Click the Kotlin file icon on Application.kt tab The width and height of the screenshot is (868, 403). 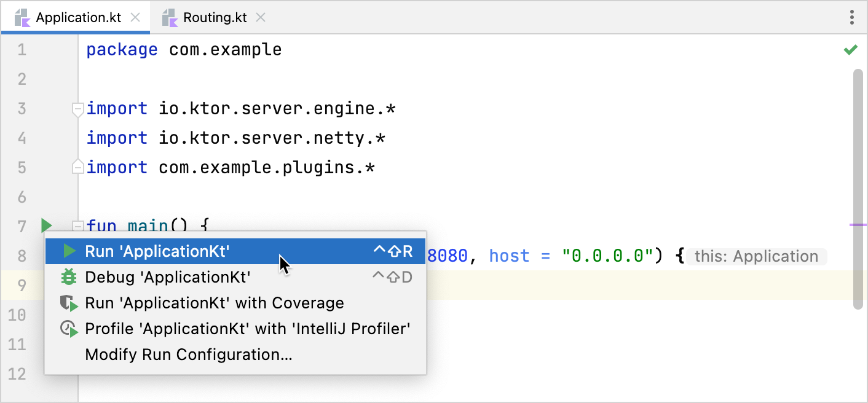[x=22, y=17]
